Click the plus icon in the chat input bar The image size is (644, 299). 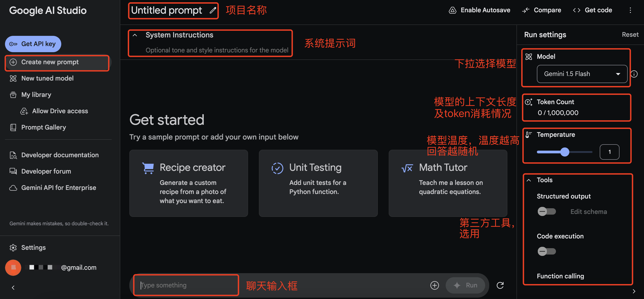434,285
